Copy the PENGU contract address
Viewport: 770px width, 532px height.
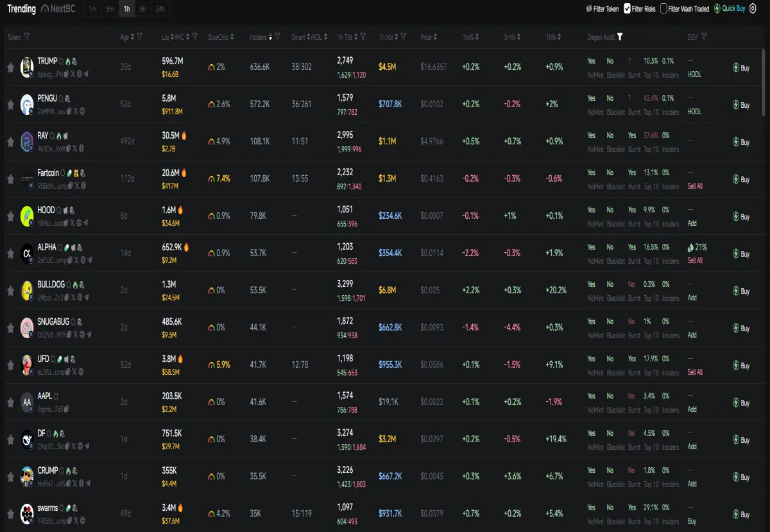tap(69, 111)
